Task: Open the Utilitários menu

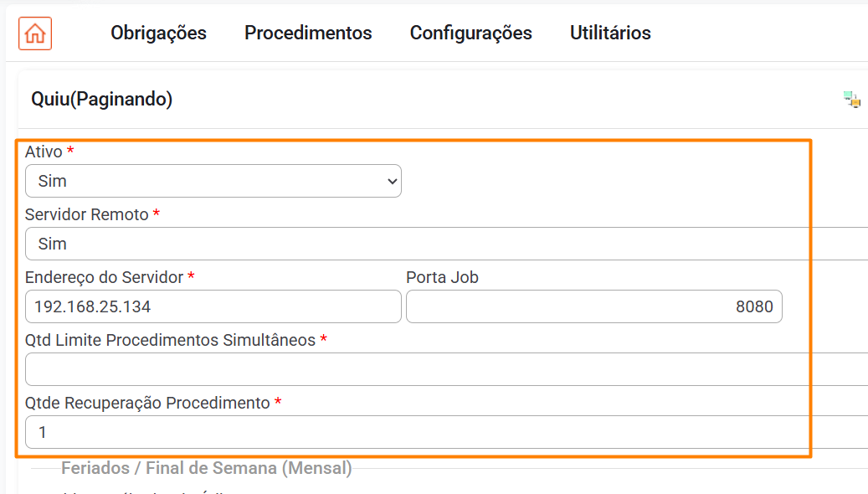Action: tap(610, 33)
